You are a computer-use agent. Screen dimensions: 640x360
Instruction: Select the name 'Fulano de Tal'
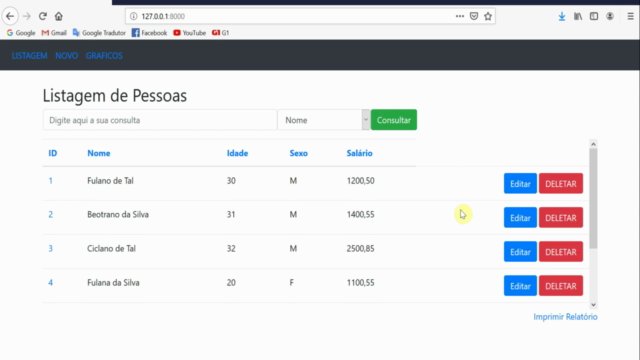[110, 181]
